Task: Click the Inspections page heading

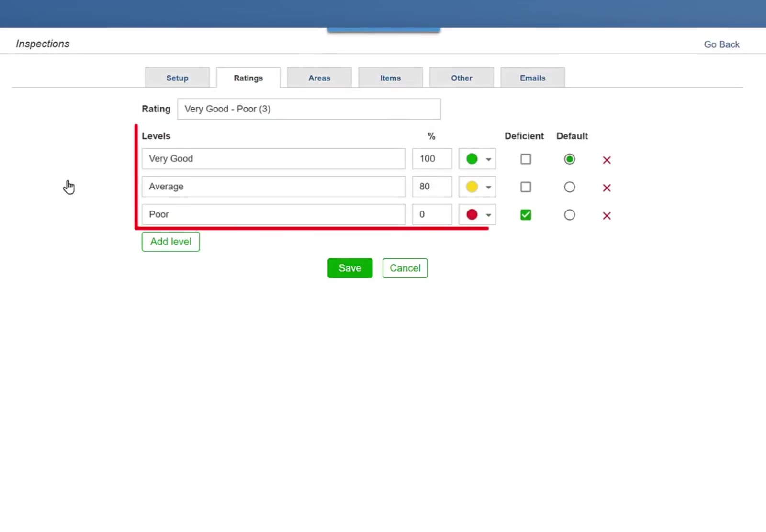Action: pos(43,44)
